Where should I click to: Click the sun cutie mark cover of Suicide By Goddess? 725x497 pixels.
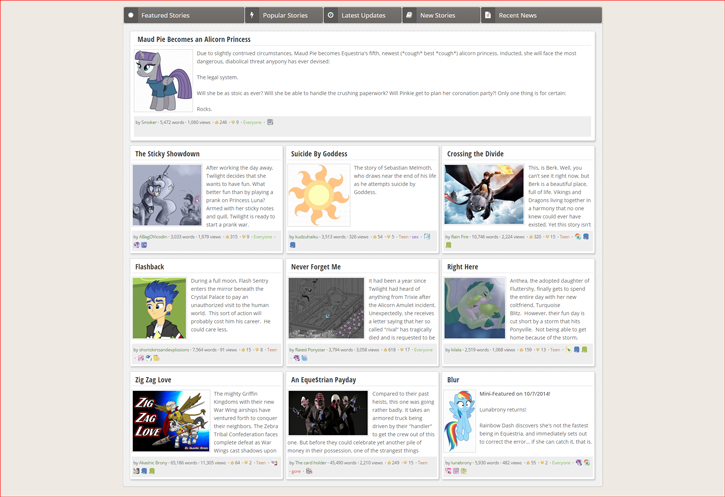(x=319, y=195)
